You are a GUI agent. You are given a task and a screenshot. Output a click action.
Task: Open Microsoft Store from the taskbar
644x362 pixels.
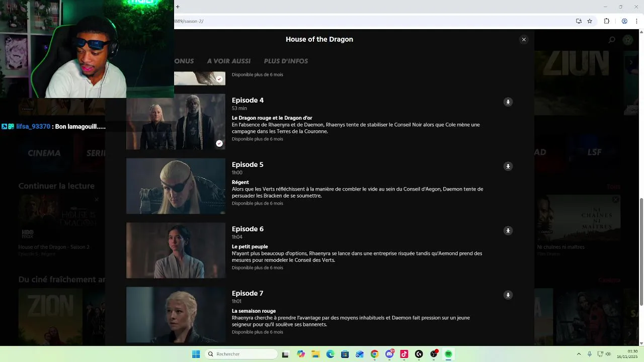pyautogui.click(x=345, y=354)
